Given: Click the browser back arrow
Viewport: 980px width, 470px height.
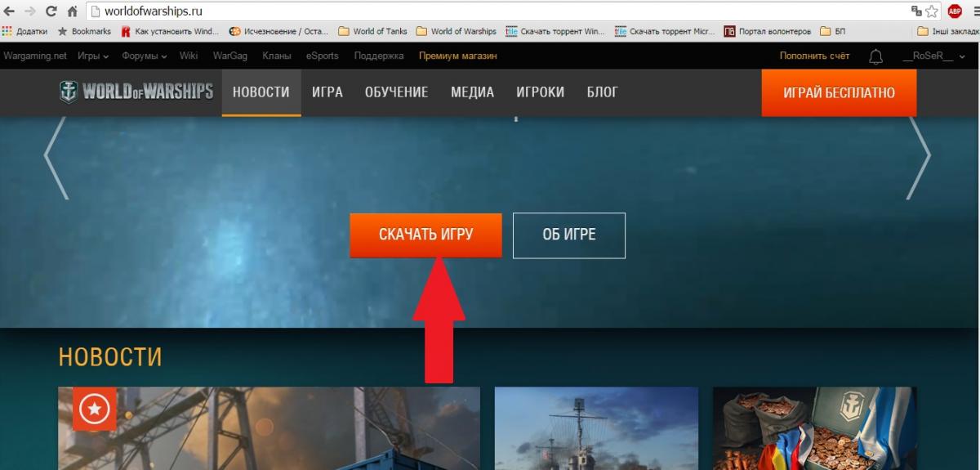Looking at the screenshot, I should [10, 11].
